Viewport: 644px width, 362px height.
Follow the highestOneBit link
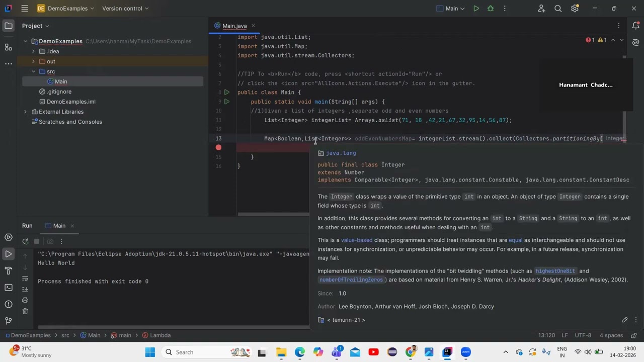[555, 271]
